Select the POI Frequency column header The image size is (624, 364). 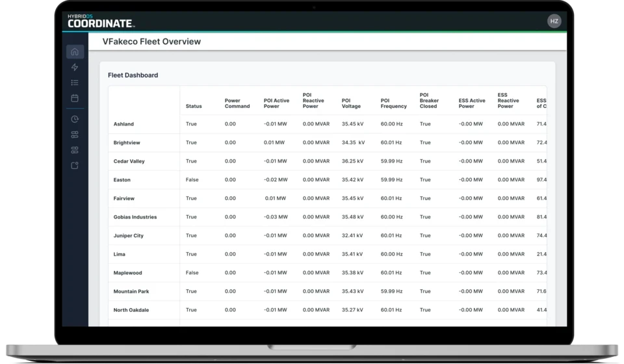point(393,103)
